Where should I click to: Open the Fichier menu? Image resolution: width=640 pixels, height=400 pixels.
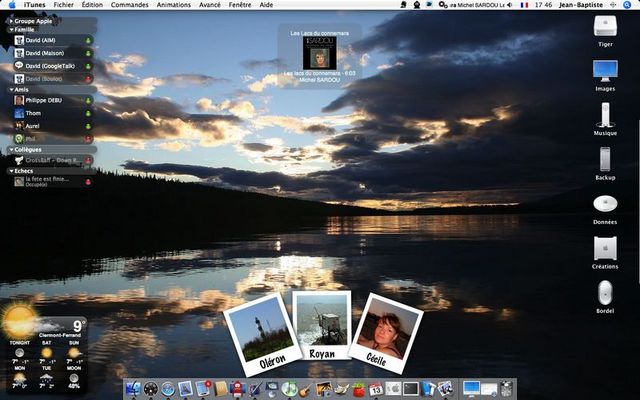point(64,5)
